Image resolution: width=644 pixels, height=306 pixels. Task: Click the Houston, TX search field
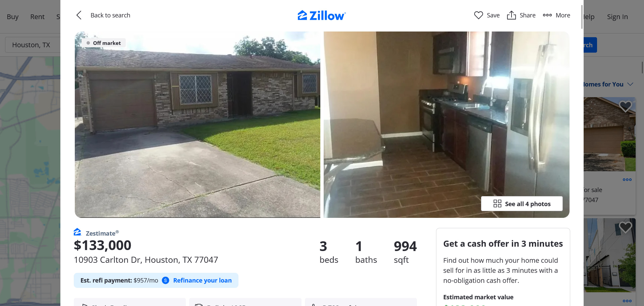[33, 45]
